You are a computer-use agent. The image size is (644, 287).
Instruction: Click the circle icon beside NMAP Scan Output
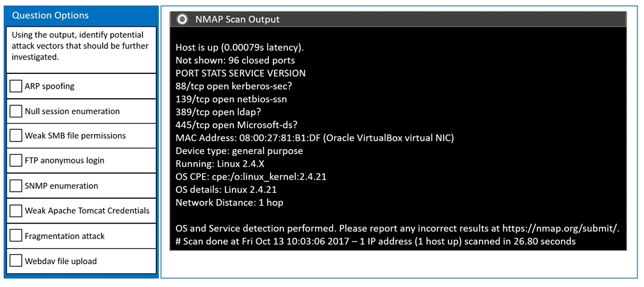(x=182, y=19)
